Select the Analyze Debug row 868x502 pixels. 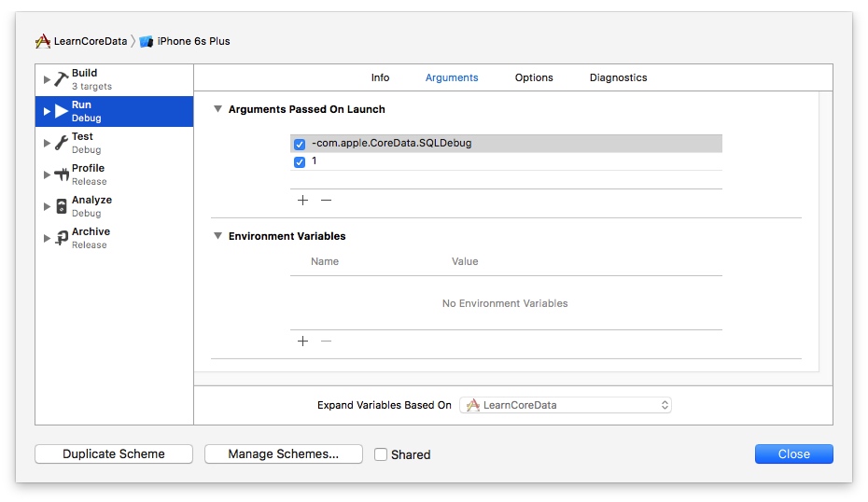click(115, 206)
